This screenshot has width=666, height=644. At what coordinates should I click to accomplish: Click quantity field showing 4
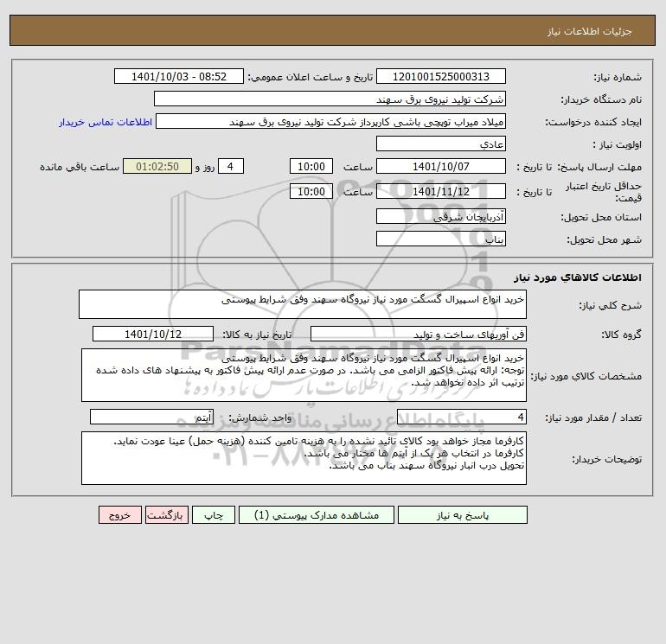click(462, 417)
